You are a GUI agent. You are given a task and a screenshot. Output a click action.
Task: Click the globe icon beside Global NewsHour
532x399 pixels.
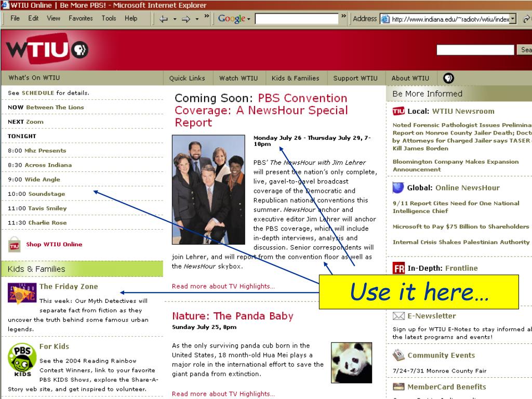coord(398,187)
